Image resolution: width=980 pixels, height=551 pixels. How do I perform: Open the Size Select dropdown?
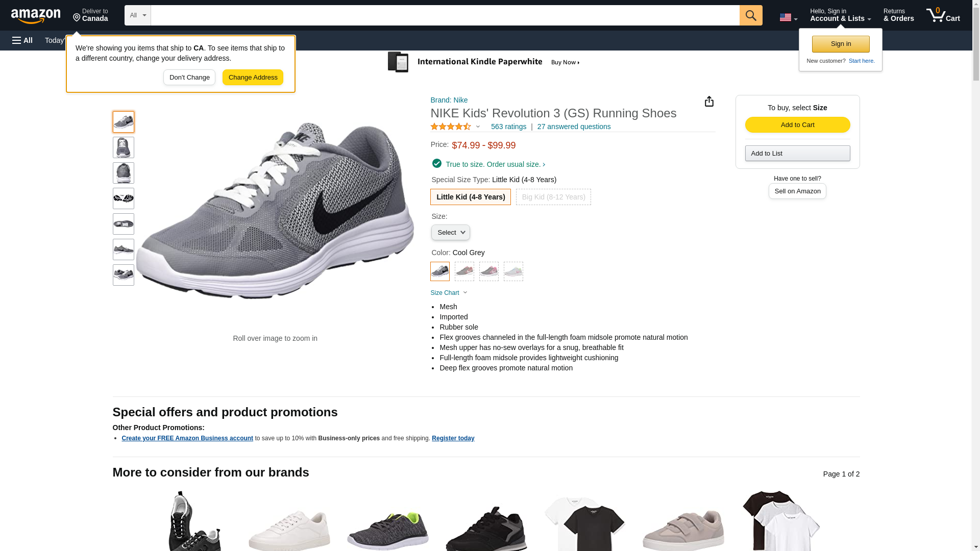pos(450,233)
